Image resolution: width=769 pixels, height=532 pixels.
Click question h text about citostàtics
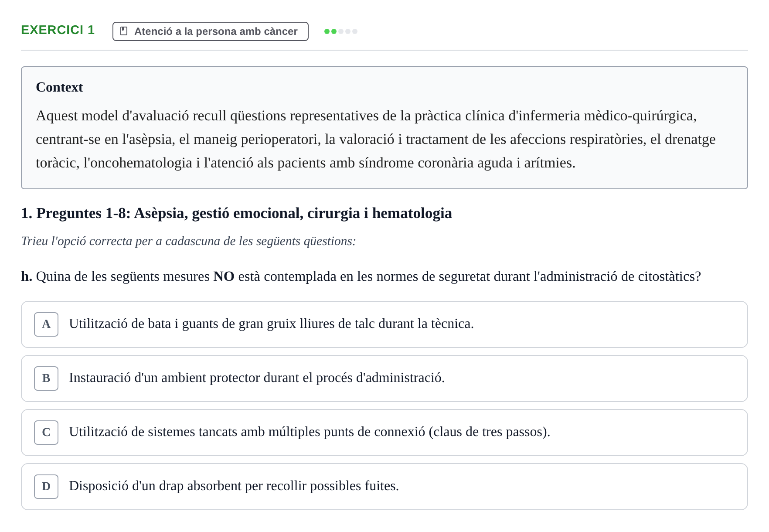[361, 276]
